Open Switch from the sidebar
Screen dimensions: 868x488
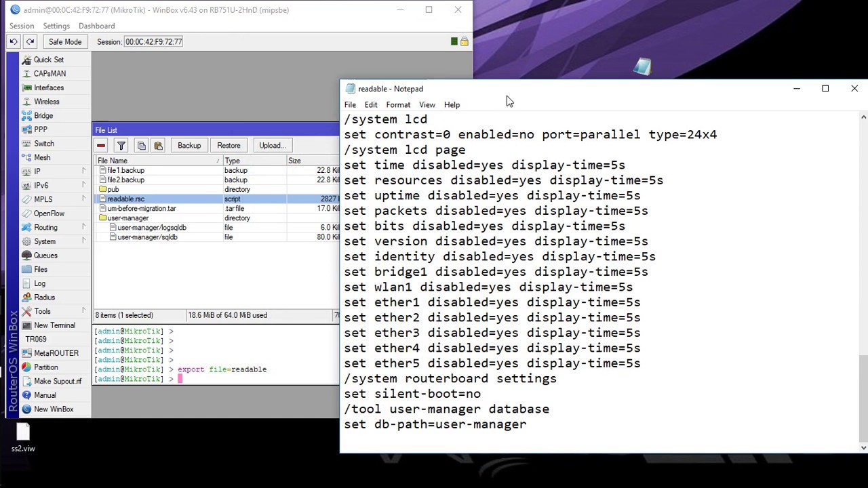point(44,144)
